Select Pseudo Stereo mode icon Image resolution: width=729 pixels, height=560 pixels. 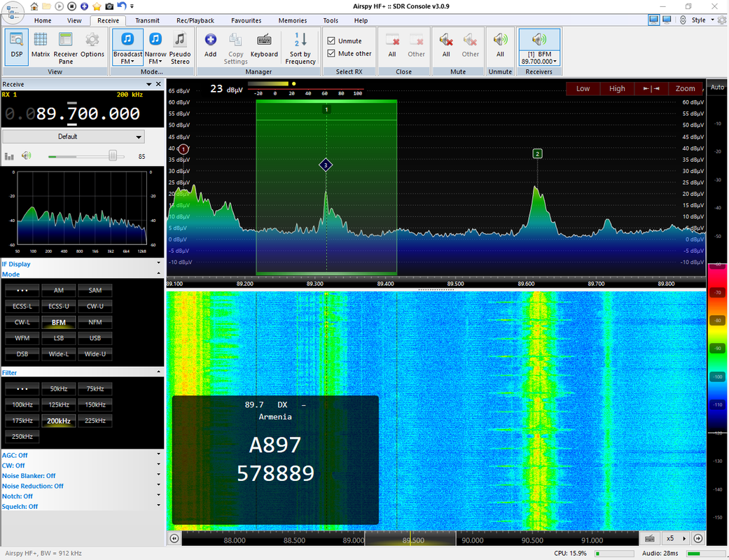tap(180, 46)
